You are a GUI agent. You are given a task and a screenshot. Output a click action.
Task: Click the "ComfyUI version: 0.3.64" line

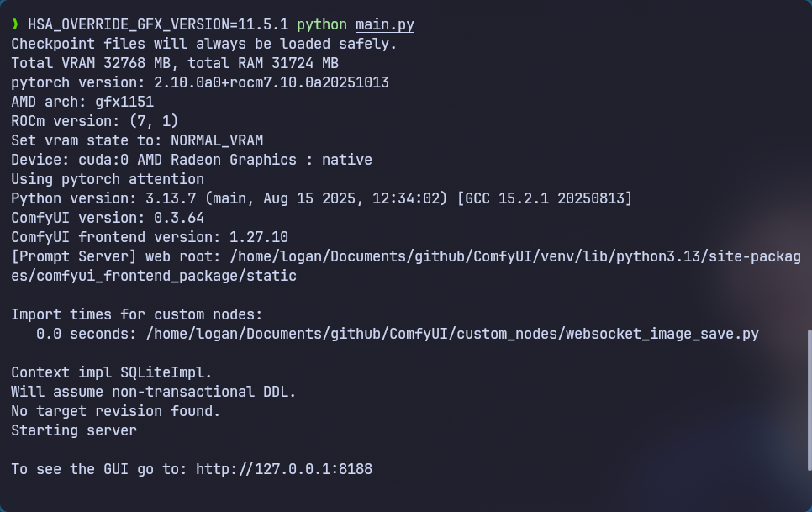(x=108, y=218)
